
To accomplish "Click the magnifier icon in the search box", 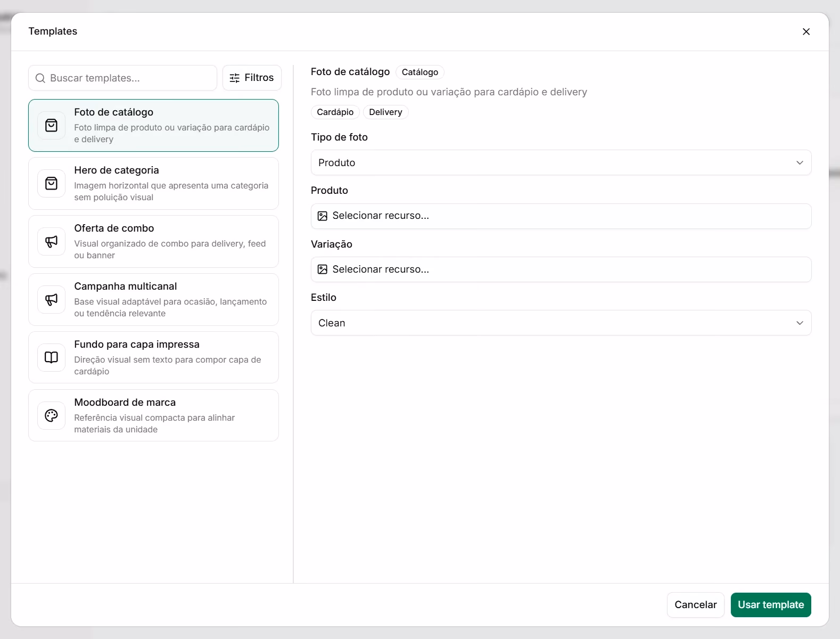I will [x=40, y=78].
